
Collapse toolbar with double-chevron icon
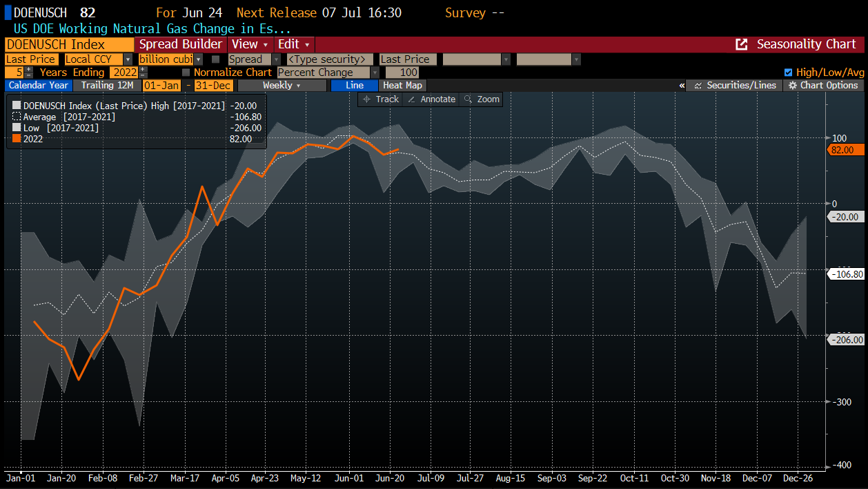click(x=682, y=86)
